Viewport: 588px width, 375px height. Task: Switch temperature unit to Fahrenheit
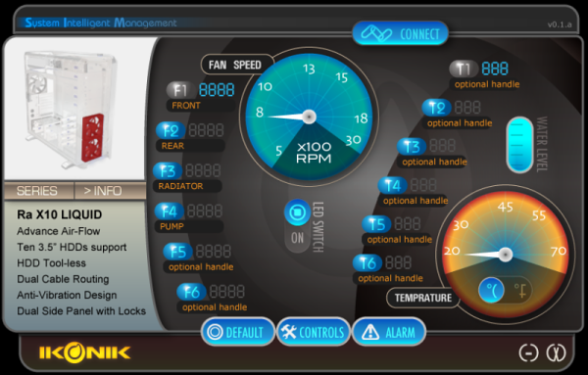519,291
